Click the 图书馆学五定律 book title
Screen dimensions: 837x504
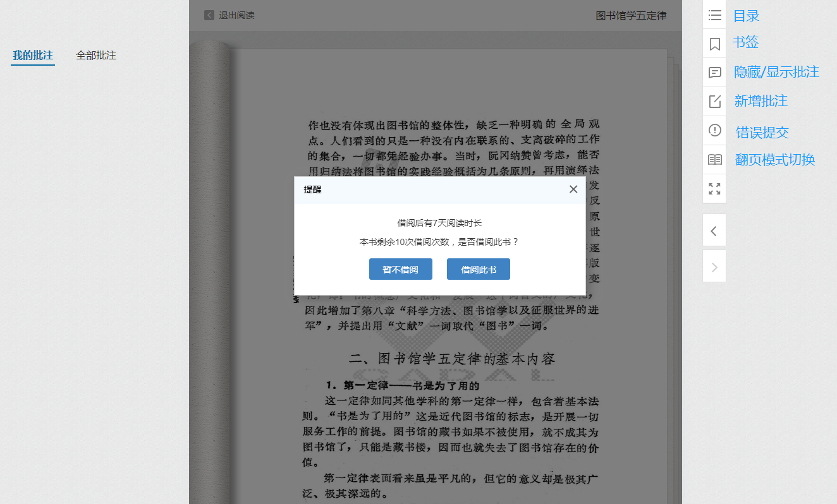pos(631,15)
